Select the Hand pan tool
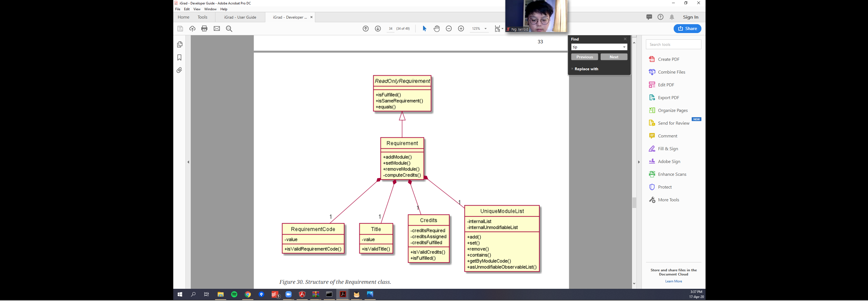The height and width of the screenshot is (301, 868). click(437, 29)
